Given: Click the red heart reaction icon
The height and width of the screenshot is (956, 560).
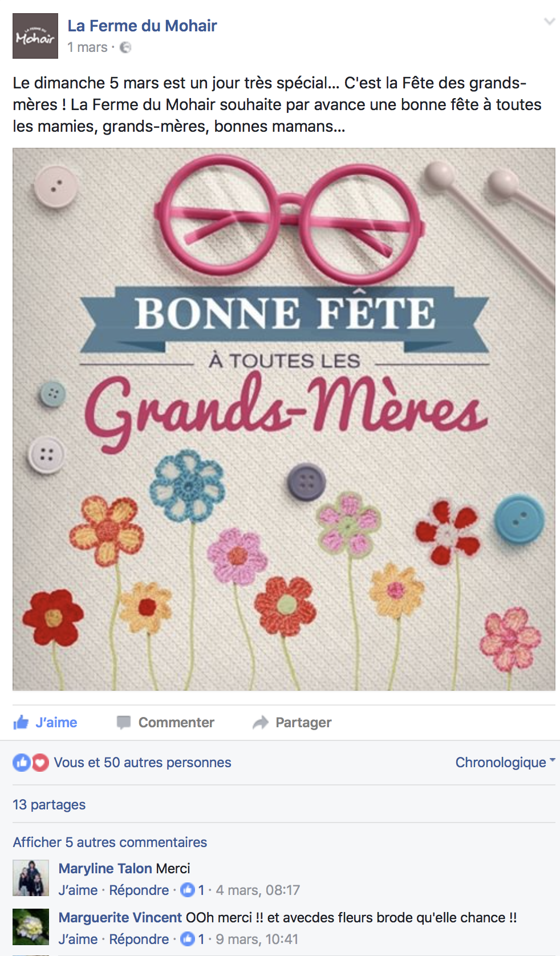Looking at the screenshot, I should coord(40,763).
